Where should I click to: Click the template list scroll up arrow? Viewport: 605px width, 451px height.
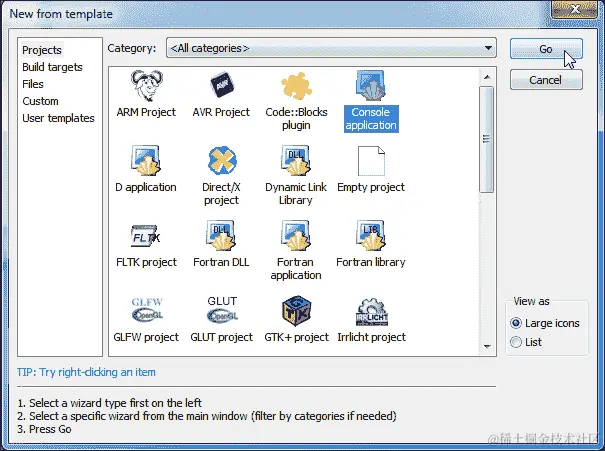(x=487, y=77)
